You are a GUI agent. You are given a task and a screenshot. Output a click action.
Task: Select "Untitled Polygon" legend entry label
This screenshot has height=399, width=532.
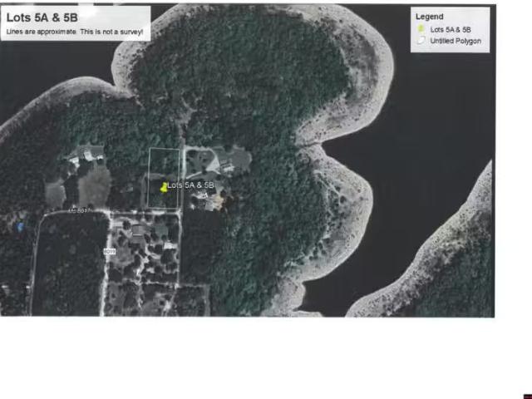(x=455, y=41)
